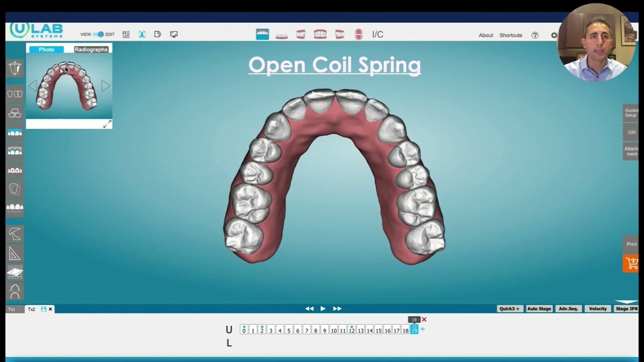
Task: Switch to the right side bite view
Action: (301, 34)
